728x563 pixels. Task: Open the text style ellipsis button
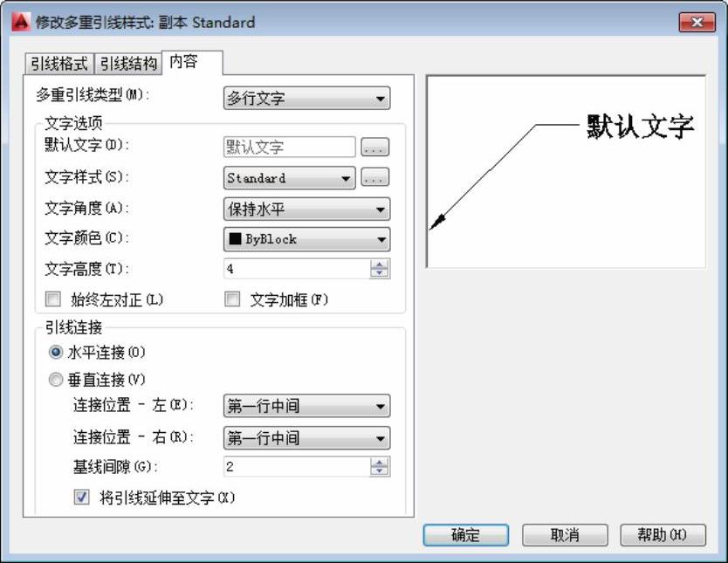coord(374,178)
